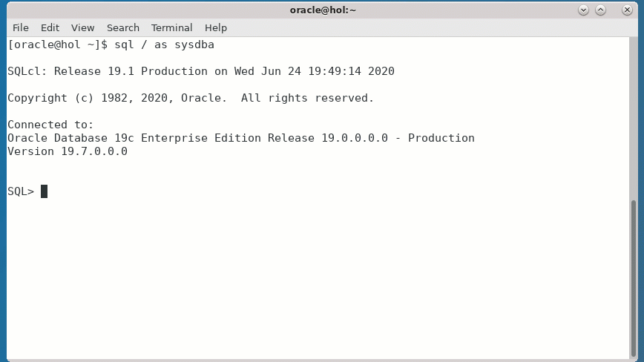Click the 'Connected to:' text line
This screenshot has height=362, width=644.
click(50, 125)
